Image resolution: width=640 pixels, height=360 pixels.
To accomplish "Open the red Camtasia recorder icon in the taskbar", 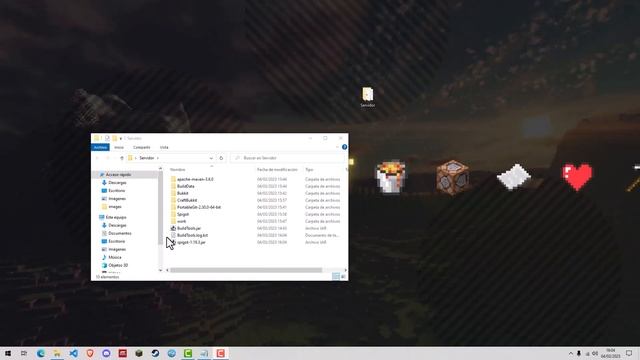I will (220, 353).
